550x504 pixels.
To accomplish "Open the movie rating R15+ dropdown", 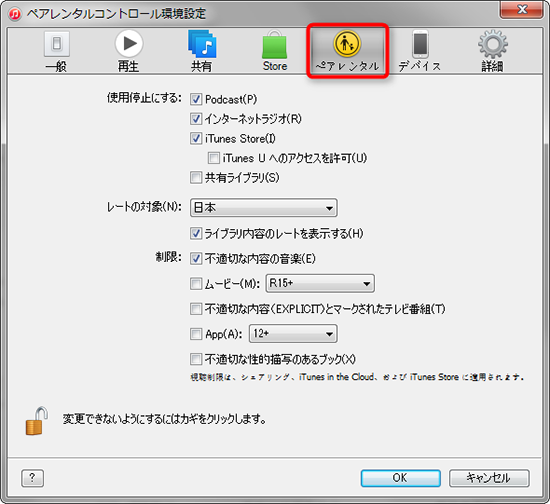I will pos(320,283).
